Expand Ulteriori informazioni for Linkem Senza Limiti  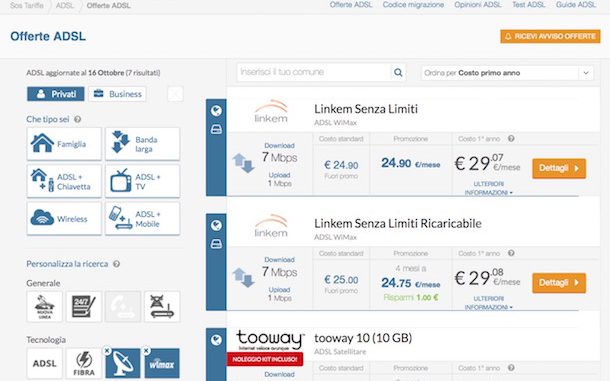pyautogui.click(x=489, y=188)
